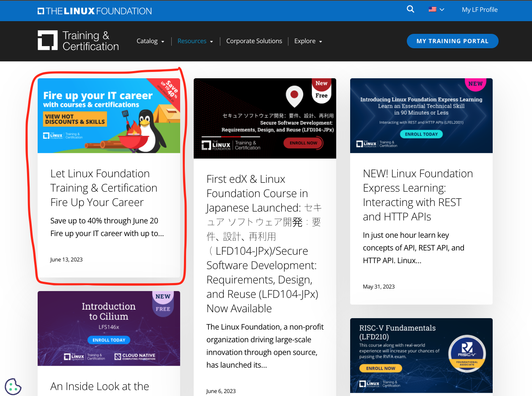Expand the Explore menu
This screenshot has width=532, height=396.
308,41
